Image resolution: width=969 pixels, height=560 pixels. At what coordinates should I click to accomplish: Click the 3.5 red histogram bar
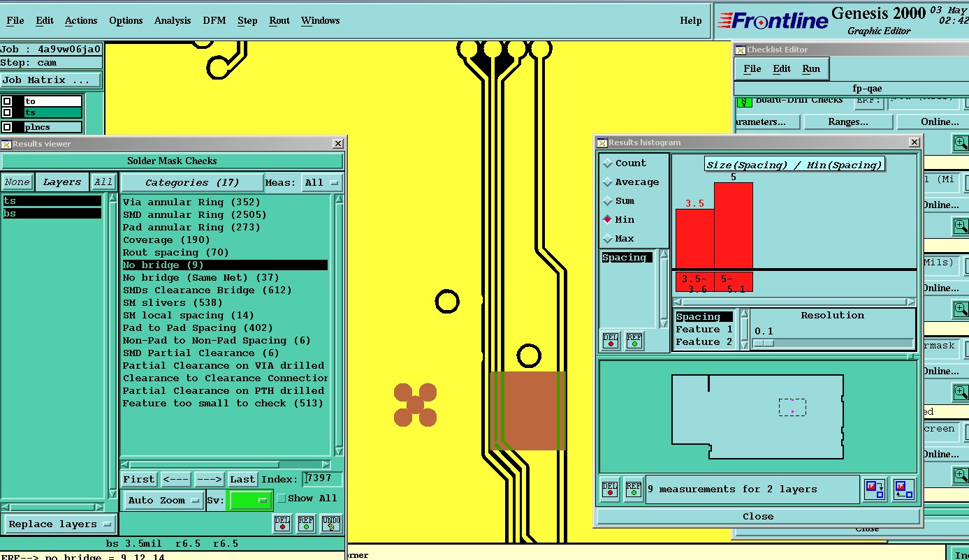click(x=694, y=239)
